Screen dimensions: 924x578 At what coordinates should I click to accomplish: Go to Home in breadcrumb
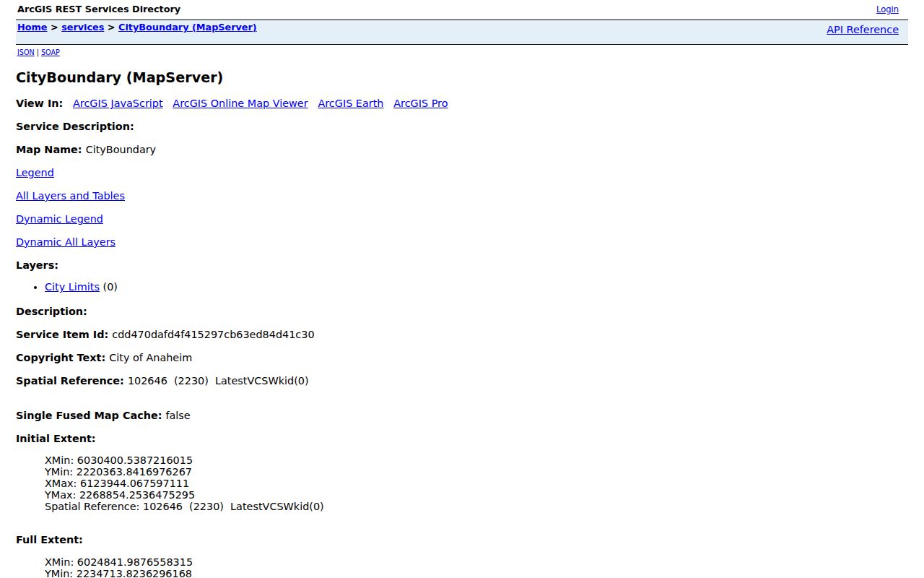point(32,27)
